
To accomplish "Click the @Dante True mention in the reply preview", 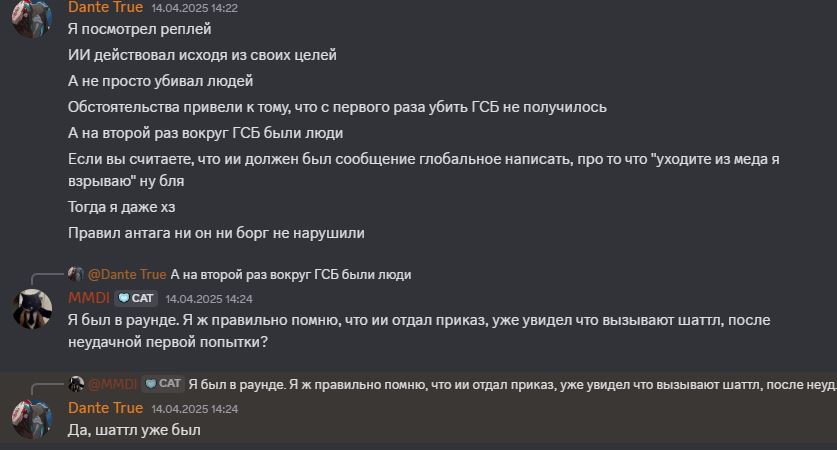I will [x=127, y=274].
